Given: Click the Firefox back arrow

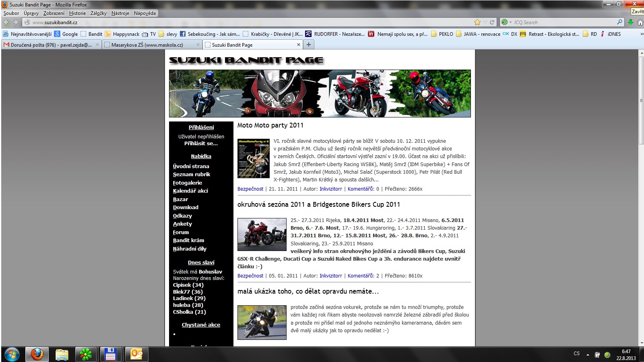Looking at the screenshot, I should [6, 23].
